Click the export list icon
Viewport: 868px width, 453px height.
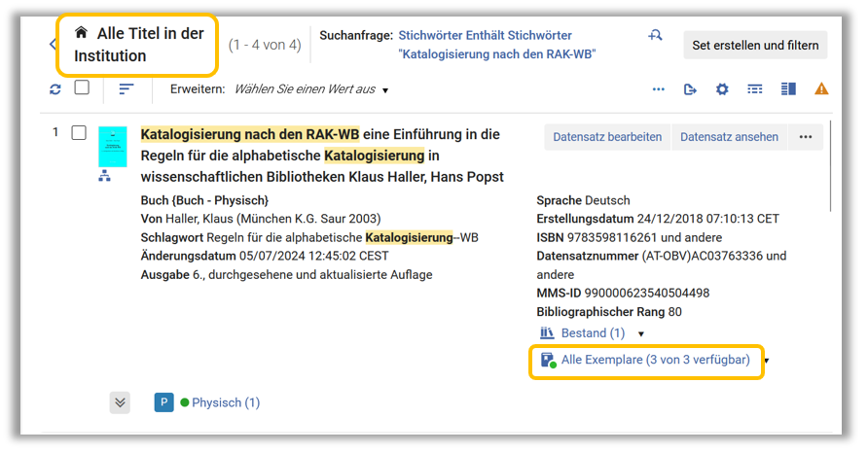[x=690, y=89]
